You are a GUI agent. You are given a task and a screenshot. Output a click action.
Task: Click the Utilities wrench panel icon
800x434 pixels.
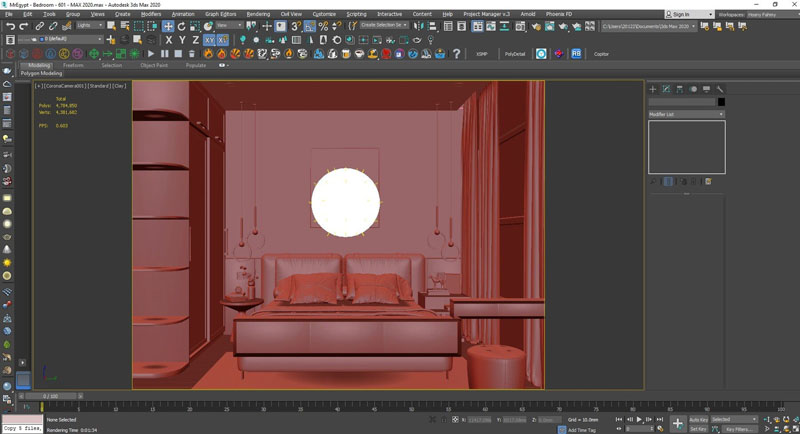pyautogui.click(x=720, y=89)
